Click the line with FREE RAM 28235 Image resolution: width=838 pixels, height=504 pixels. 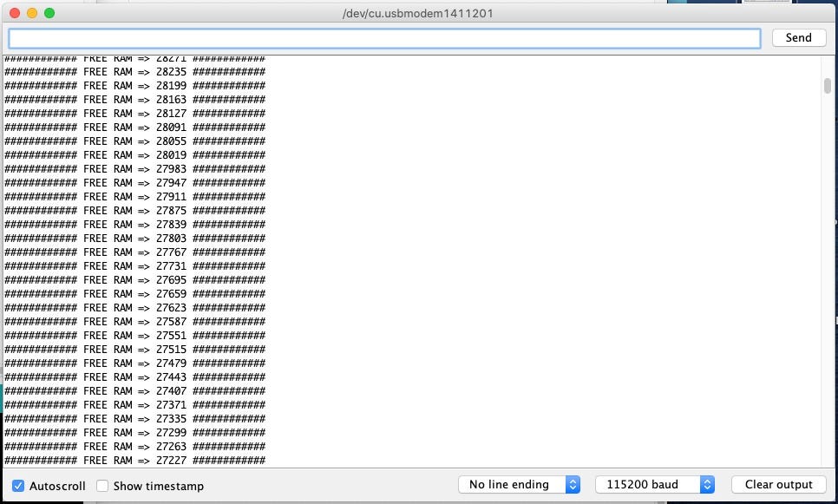point(134,72)
